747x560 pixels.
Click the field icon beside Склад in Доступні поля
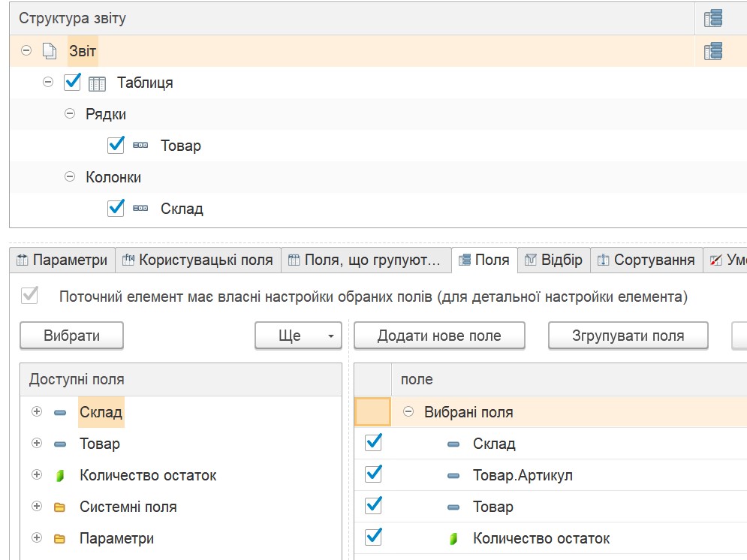pos(60,412)
